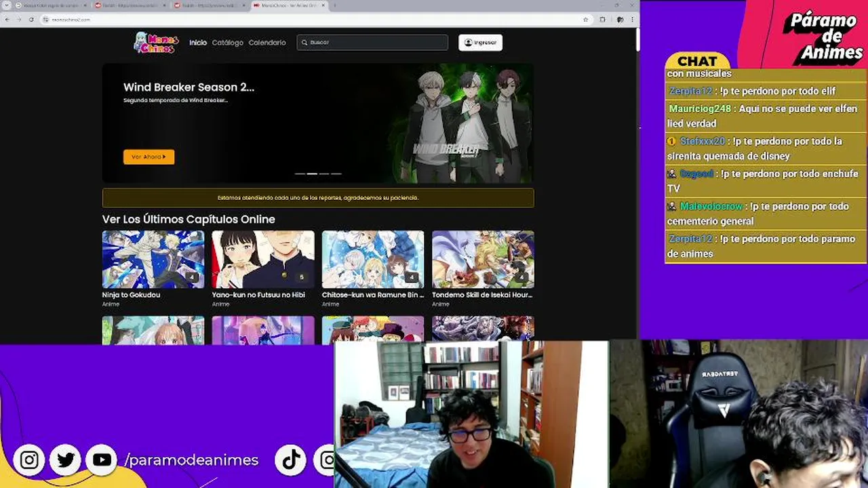Screen dimensions: 868x488
Task: Focus the Buscar search field
Action: tap(372, 42)
